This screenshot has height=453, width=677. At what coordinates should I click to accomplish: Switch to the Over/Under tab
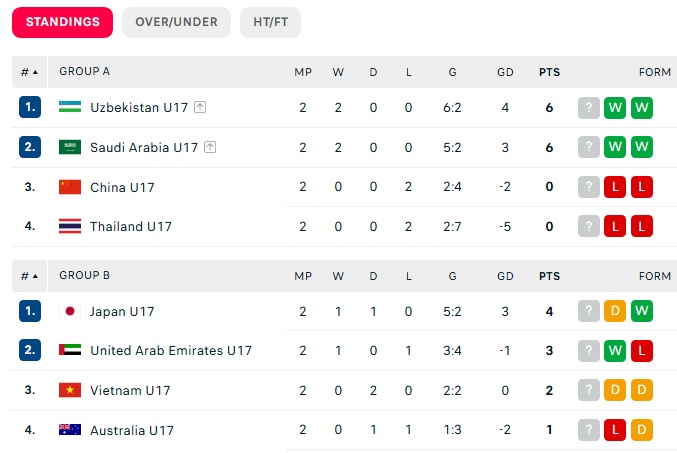[176, 22]
